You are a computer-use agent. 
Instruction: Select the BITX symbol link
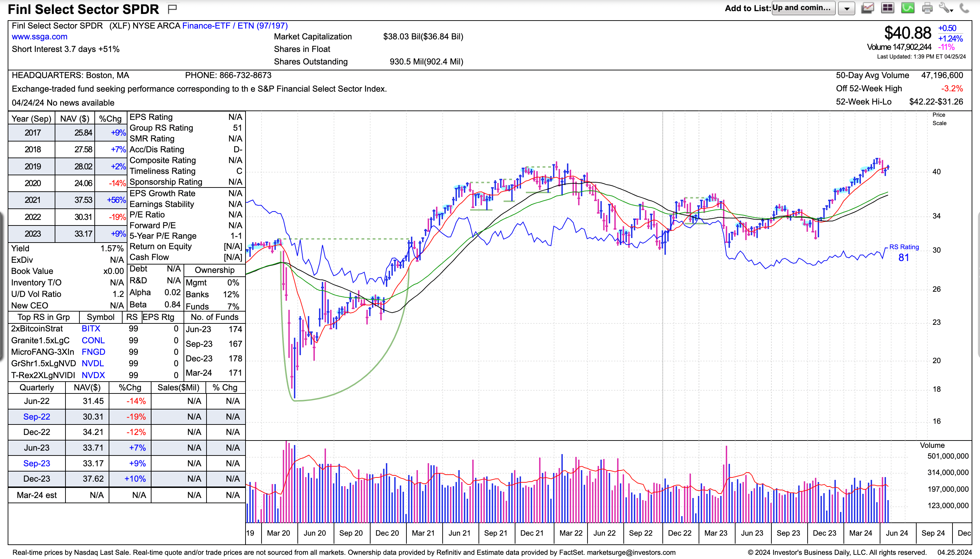91,329
